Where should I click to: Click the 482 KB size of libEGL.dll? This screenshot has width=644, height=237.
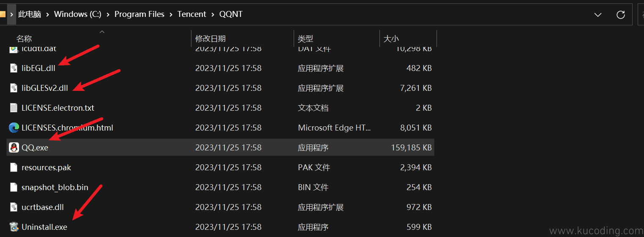click(x=419, y=68)
